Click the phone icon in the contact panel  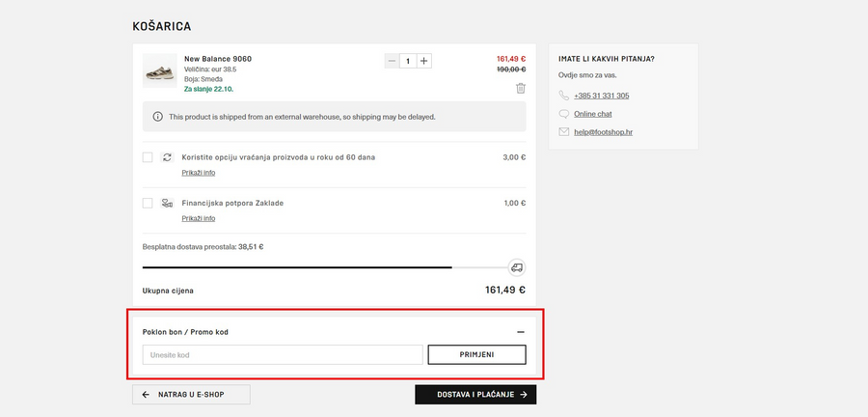[x=564, y=96]
